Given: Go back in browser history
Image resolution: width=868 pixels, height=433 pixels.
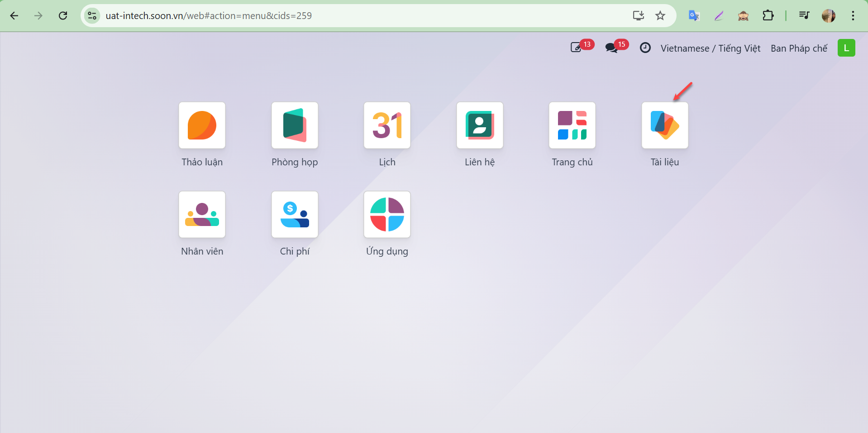Looking at the screenshot, I should point(14,16).
